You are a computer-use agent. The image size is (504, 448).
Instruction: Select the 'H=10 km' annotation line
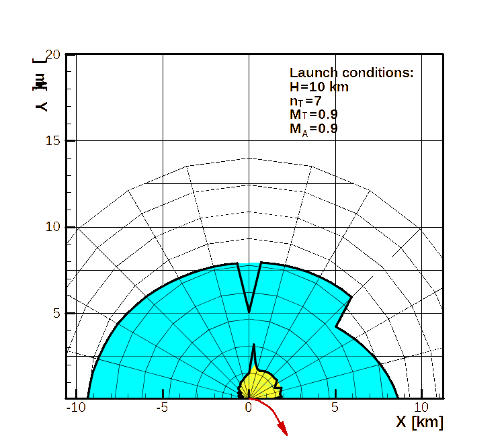pyautogui.click(x=319, y=87)
